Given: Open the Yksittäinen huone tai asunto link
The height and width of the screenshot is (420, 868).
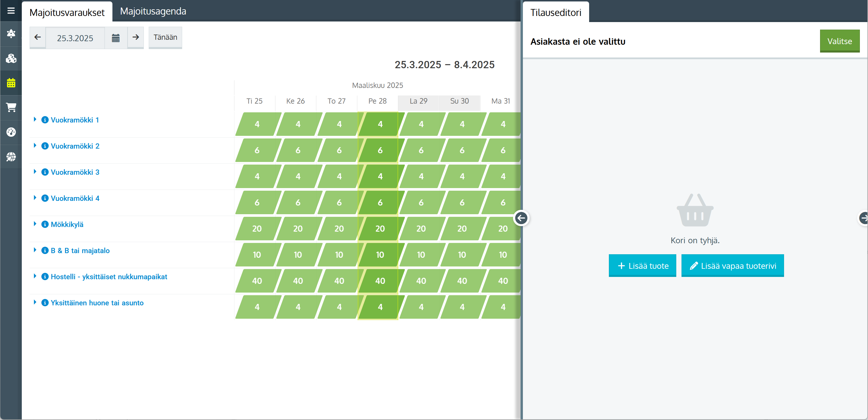Looking at the screenshot, I should tap(97, 303).
